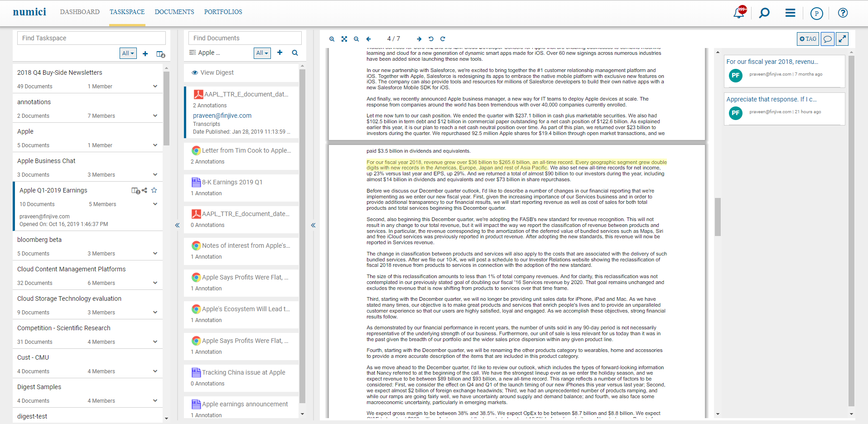
Task: Select the Digest Samples taskspace
Action: (87, 393)
